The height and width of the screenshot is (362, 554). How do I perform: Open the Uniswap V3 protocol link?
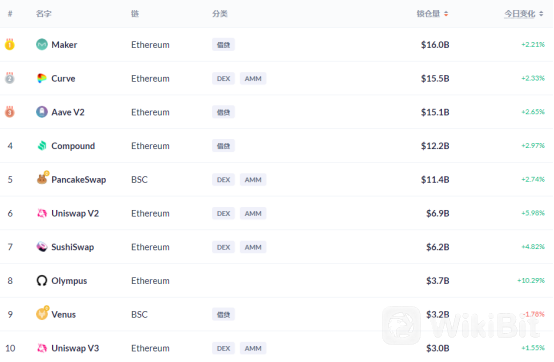75,348
